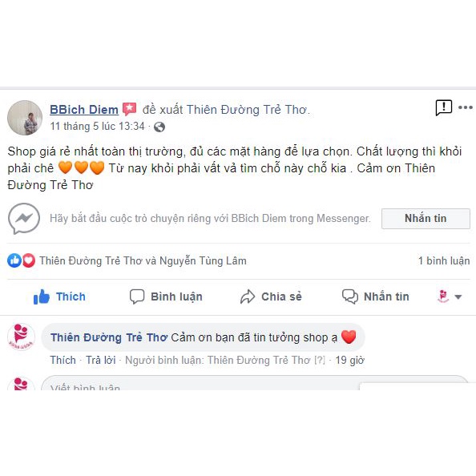Open the BBich Diem profile link
476x476 pixels.
pos(84,110)
